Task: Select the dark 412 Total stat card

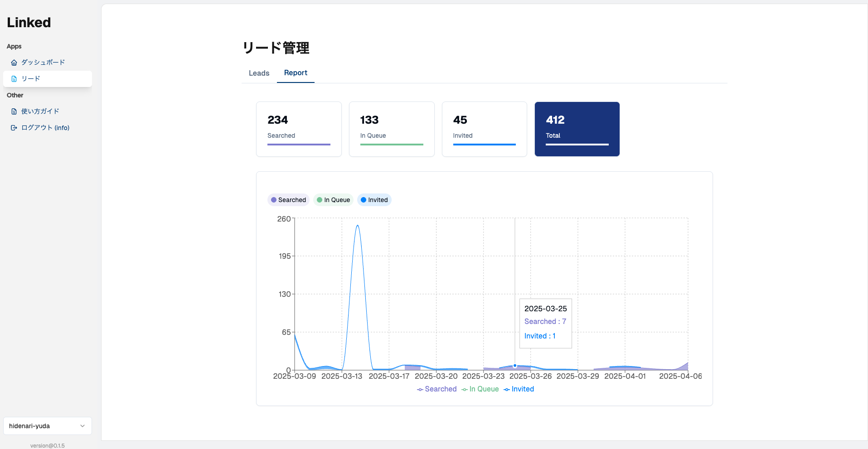Action: (x=577, y=129)
